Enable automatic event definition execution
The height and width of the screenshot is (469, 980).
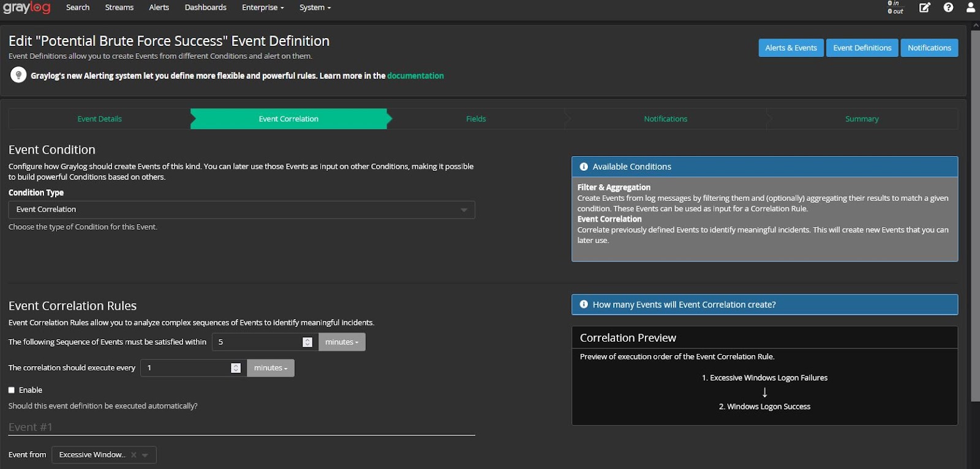click(x=12, y=390)
